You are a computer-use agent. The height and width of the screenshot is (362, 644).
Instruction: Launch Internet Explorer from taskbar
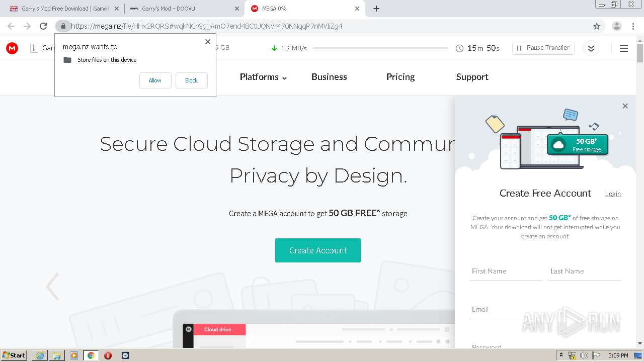pos(40,355)
